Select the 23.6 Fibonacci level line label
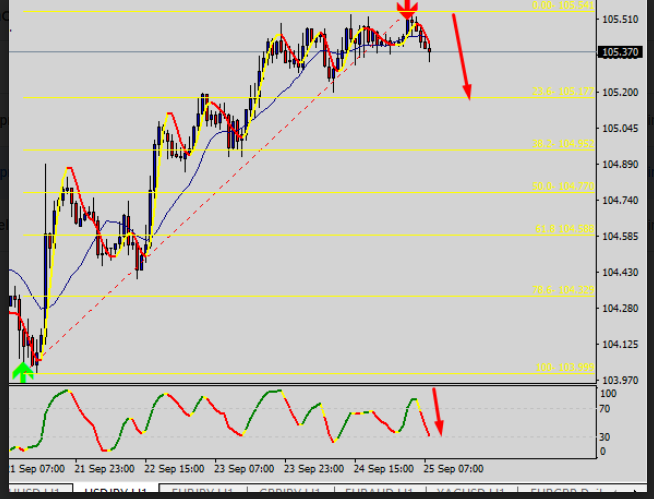Image resolution: width=654 pixels, height=499 pixels. [563, 92]
